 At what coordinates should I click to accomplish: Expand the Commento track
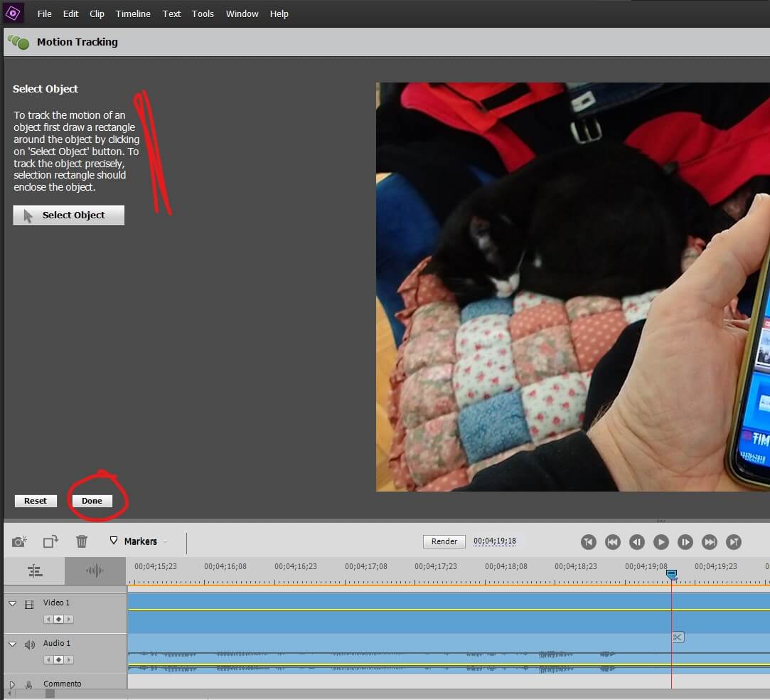12,684
